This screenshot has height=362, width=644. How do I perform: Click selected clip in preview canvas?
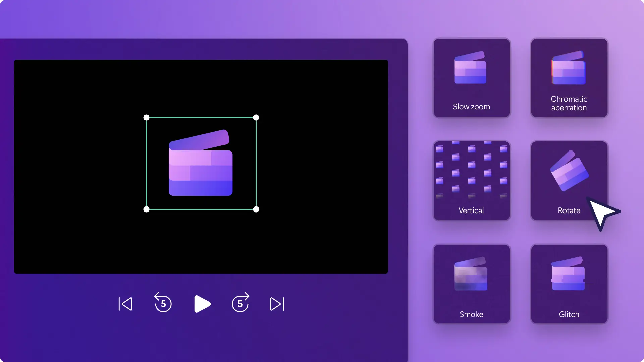[201, 164]
